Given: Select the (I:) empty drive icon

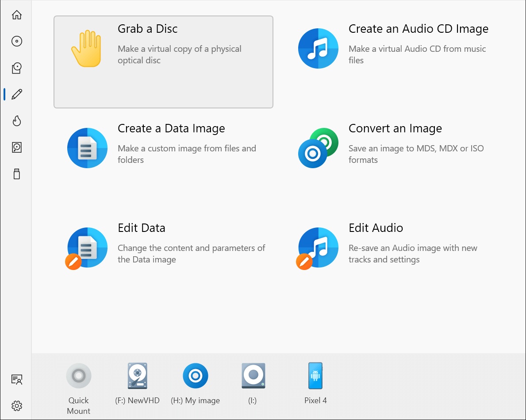Looking at the screenshot, I should pyautogui.click(x=253, y=376).
